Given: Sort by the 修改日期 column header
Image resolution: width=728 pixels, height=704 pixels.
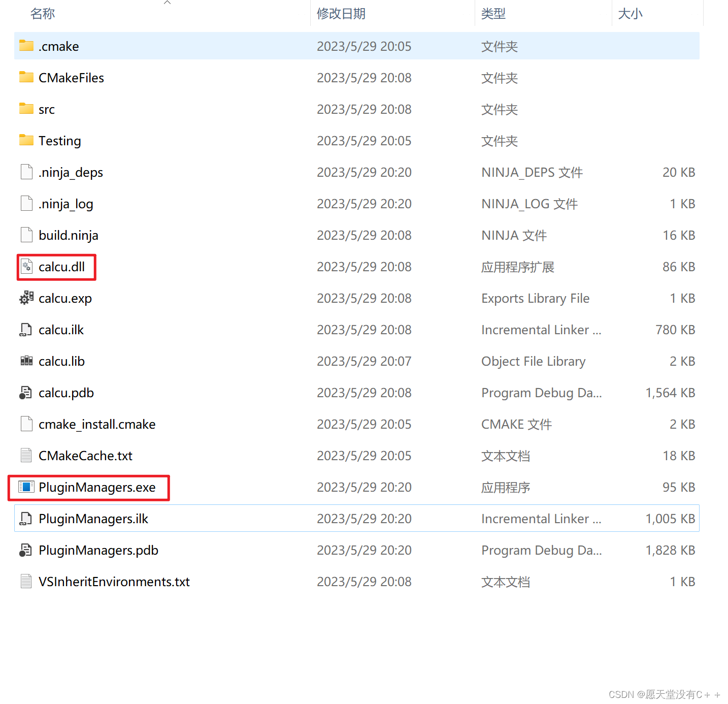Looking at the screenshot, I should pos(341,14).
